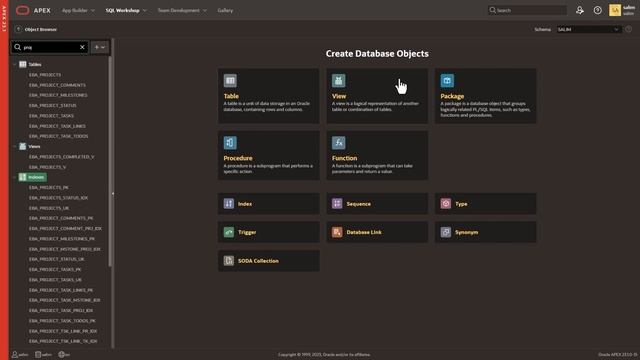Click the Package card icon
Image resolution: width=640 pixels, height=360 pixels.
point(447,80)
